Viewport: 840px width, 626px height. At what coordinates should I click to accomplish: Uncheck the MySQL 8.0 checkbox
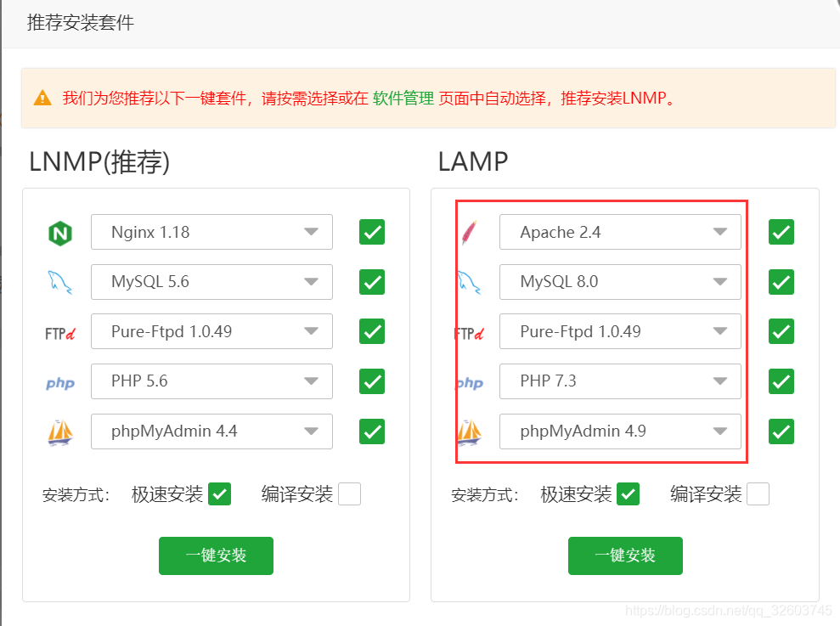tap(781, 282)
